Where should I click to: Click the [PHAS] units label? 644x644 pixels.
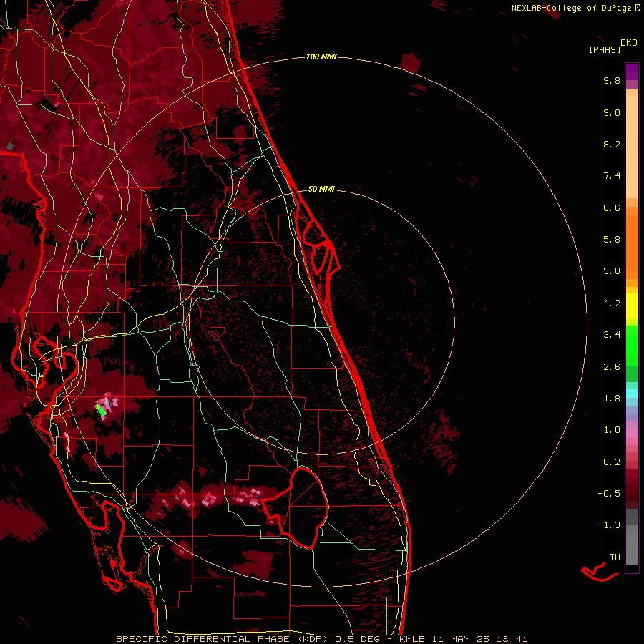pyautogui.click(x=605, y=50)
